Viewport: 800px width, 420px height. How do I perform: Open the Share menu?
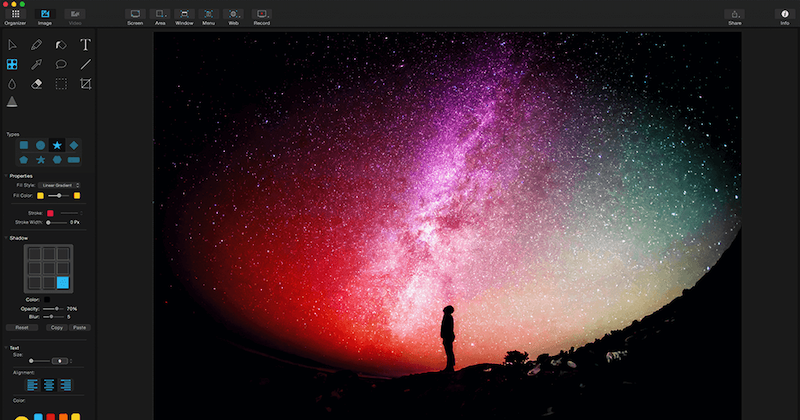pyautogui.click(x=735, y=17)
